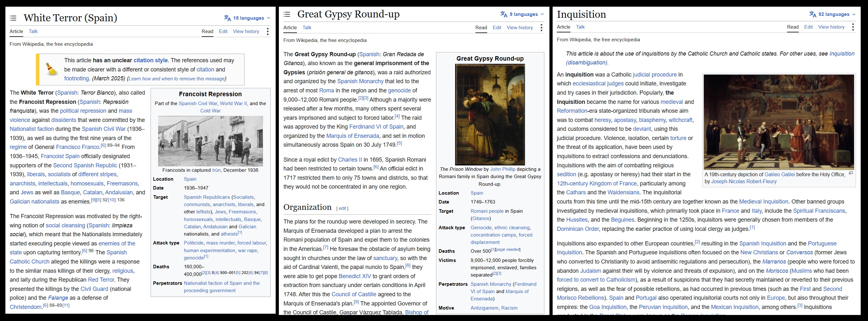The height and width of the screenshot is (321, 868).
Task: Open View history for White Terror article
Action: pos(246,31)
